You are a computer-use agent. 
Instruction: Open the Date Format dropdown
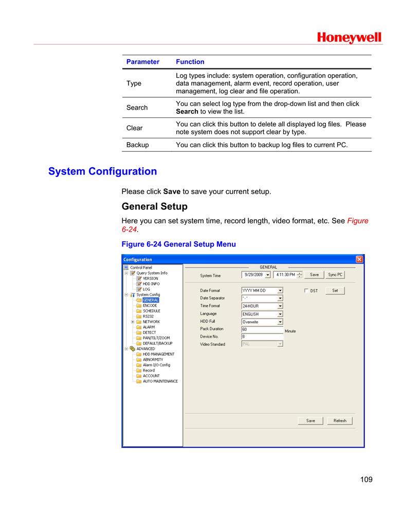280,290
